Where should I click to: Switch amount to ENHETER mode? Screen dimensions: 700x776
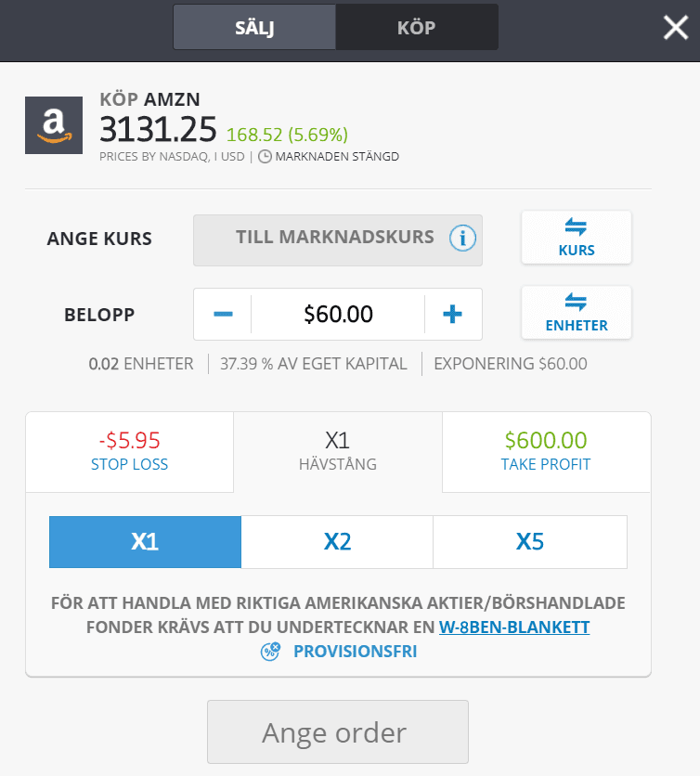coord(576,313)
